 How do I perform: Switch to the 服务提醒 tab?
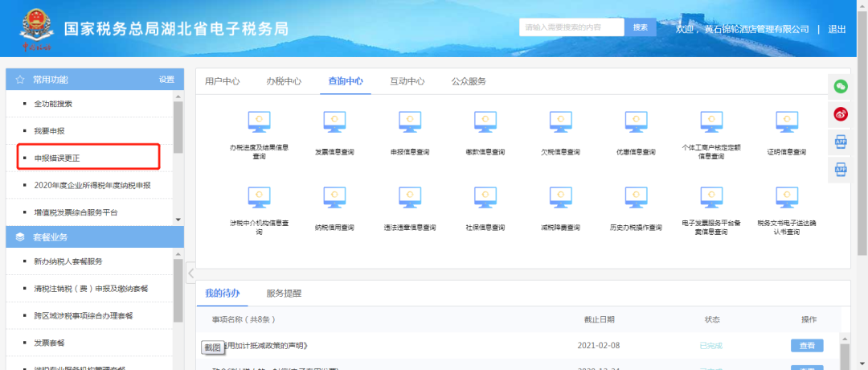284,294
